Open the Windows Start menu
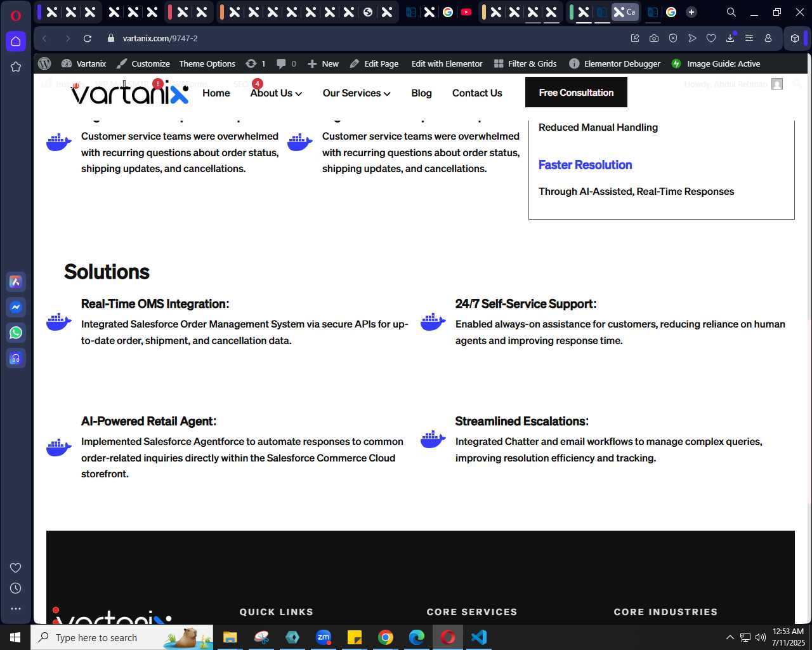The height and width of the screenshot is (650, 812). tap(15, 637)
